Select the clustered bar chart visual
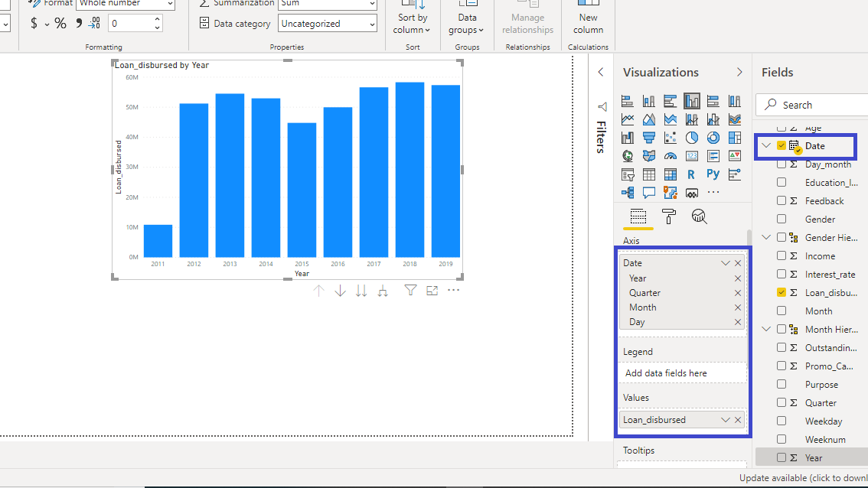The height and width of the screenshot is (488, 868). click(671, 101)
